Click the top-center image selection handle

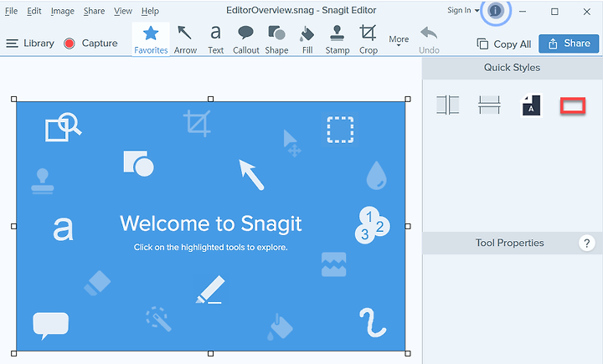211,100
